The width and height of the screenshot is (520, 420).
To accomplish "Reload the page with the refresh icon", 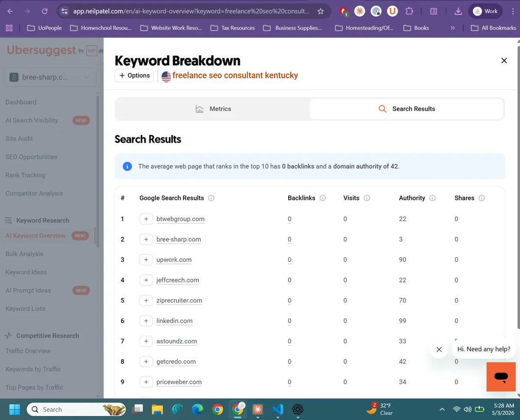I will (45, 11).
